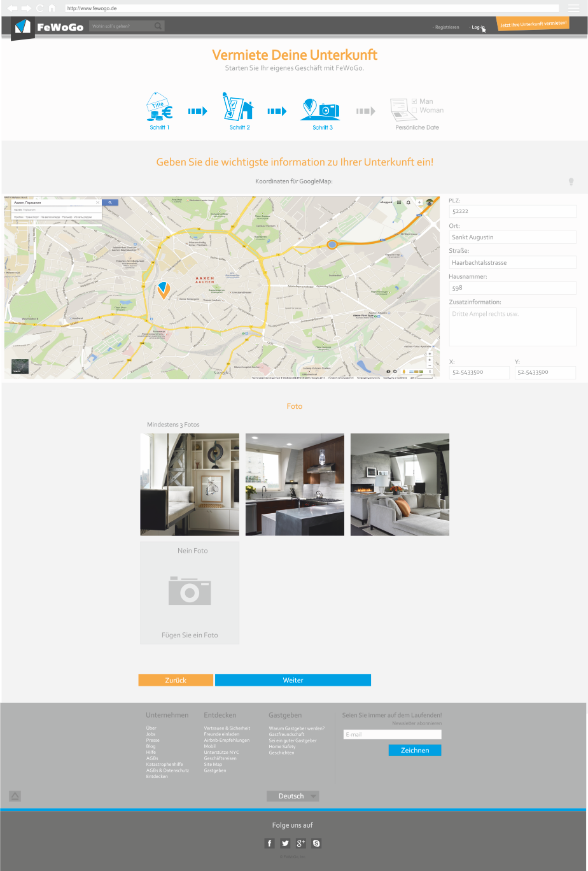The image size is (588, 871).
Task: Open the Deutsch language dropdown
Action: point(293,796)
